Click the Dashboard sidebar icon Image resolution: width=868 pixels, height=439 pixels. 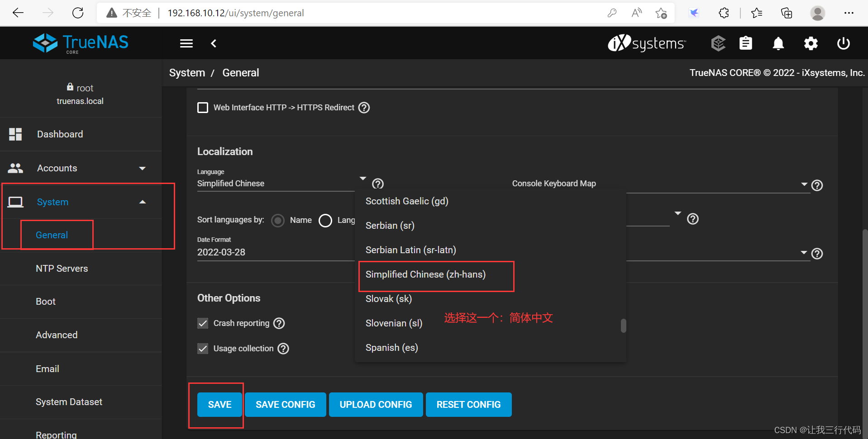click(15, 134)
